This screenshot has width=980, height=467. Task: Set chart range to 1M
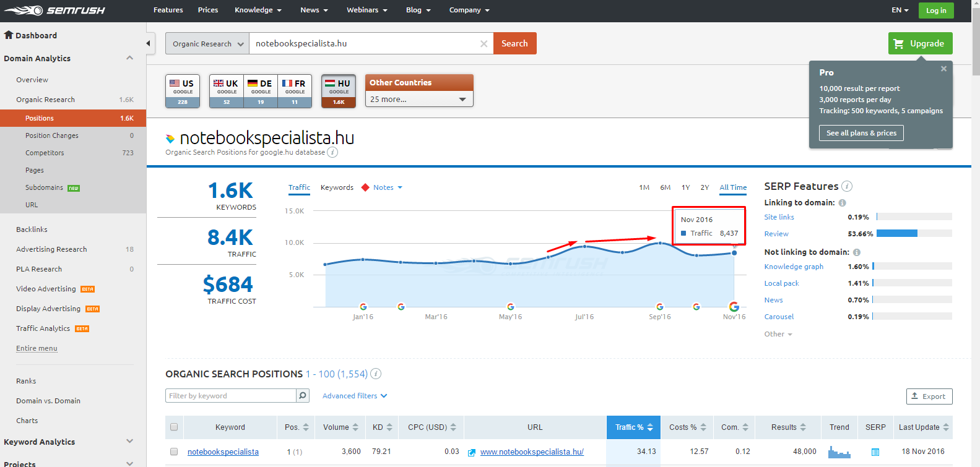644,187
